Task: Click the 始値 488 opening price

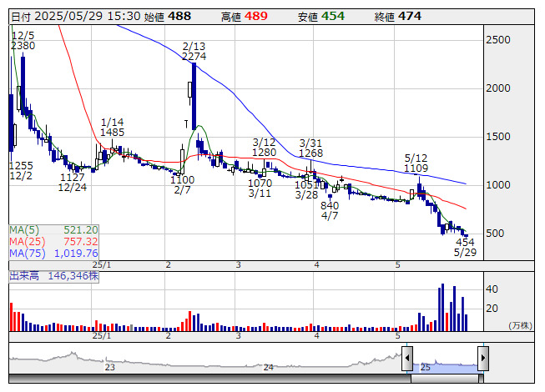Action: click(167, 17)
